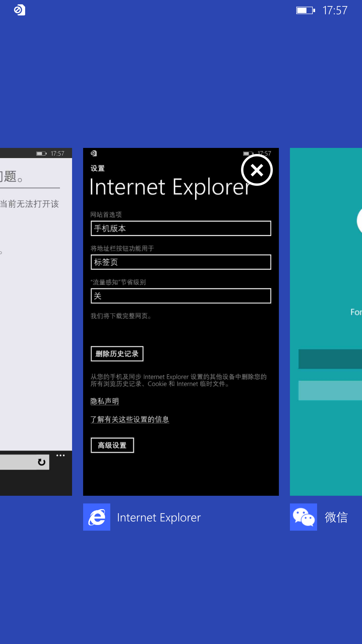Open the three-dots menu in the left app card
The image size is (362, 644).
(x=61, y=455)
